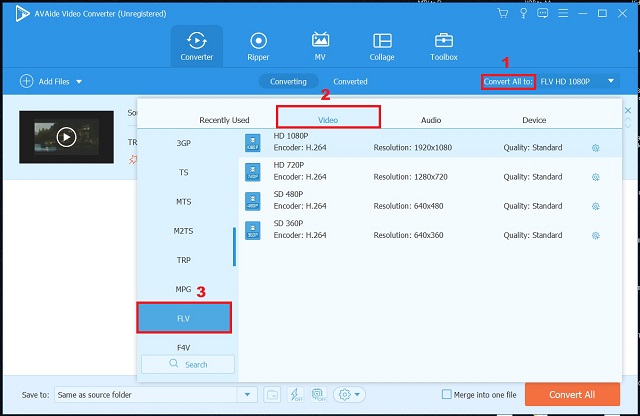Image resolution: width=640 pixels, height=416 pixels.
Task: Open settings gear for SD 360P preset
Action: tap(595, 236)
